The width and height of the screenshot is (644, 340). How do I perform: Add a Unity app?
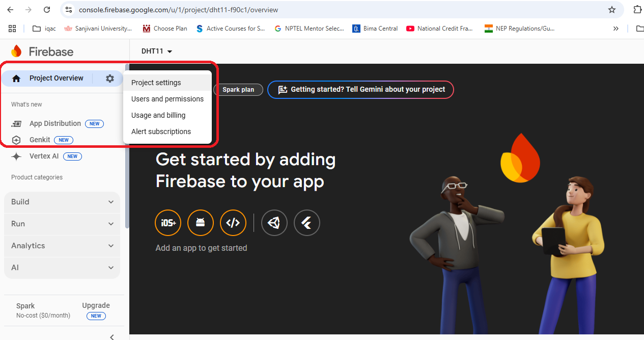274,223
